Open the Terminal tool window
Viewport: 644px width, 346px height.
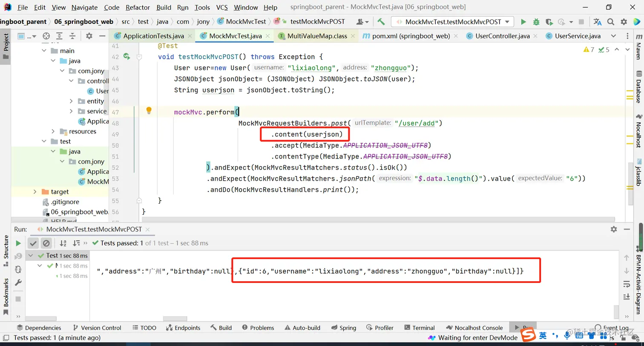[x=419, y=328]
